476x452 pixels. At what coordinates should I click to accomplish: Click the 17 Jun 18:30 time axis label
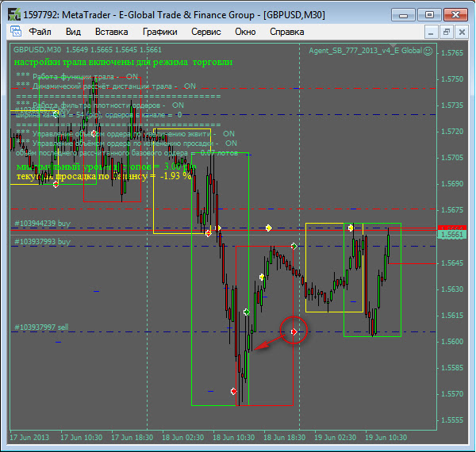(x=132, y=438)
